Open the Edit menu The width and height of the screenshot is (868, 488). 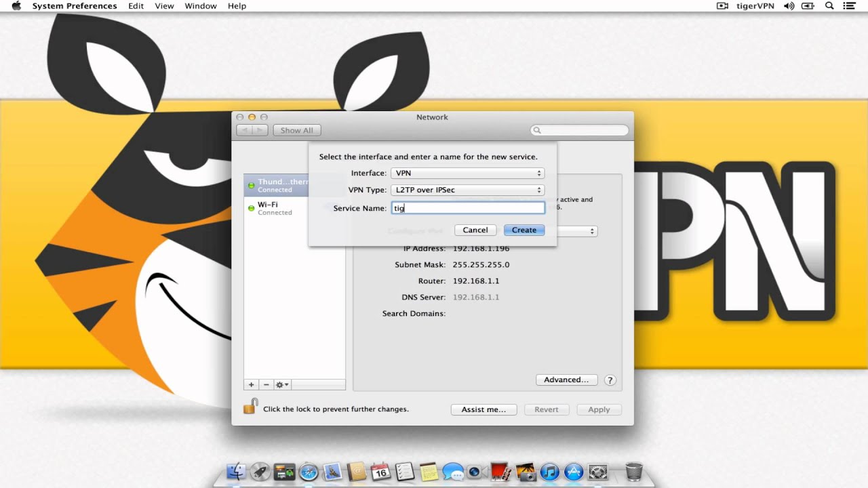pyautogui.click(x=136, y=6)
